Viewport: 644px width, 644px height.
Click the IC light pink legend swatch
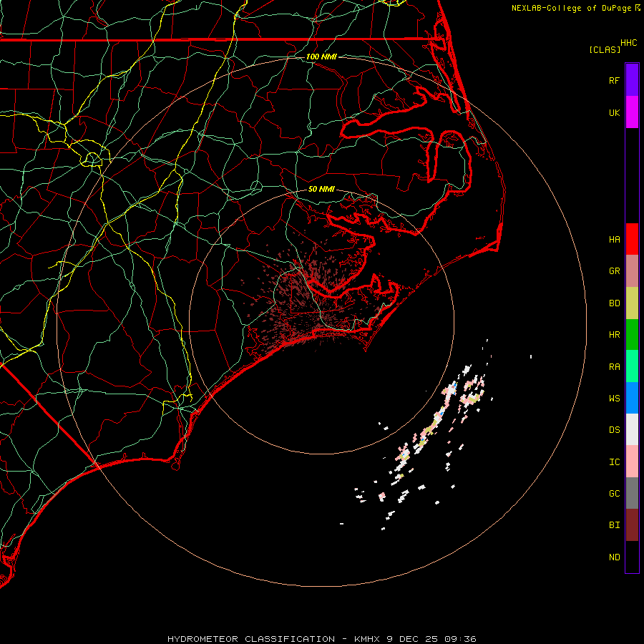click(x=632, y=462)
